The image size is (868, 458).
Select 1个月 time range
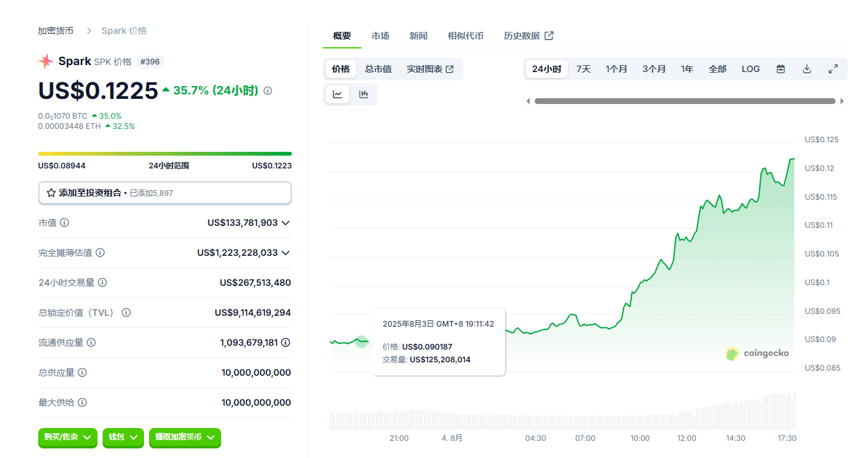tap(617, 69)
